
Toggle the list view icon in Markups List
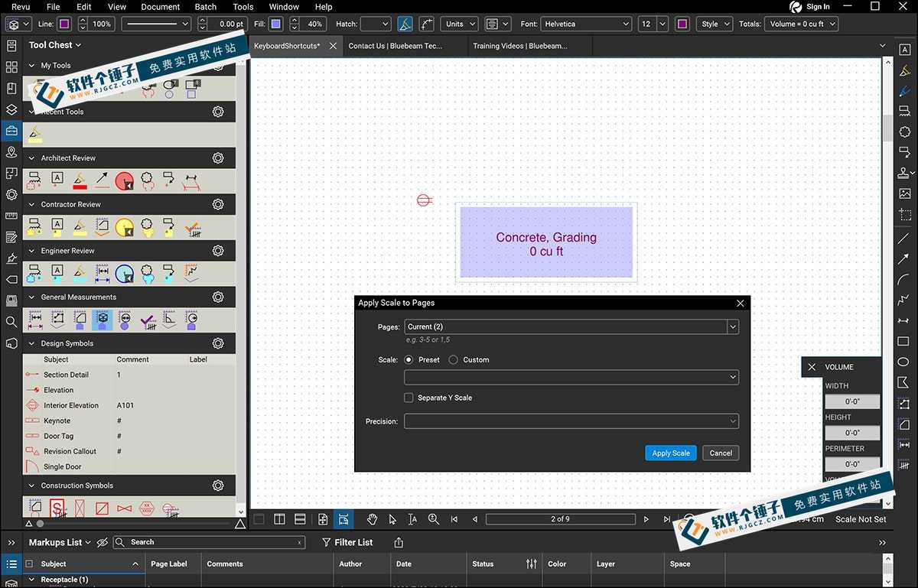tap(11, 564)
